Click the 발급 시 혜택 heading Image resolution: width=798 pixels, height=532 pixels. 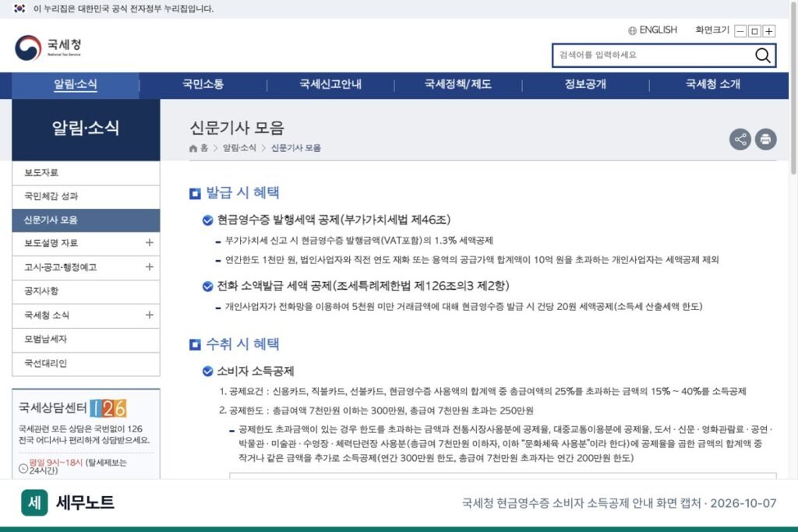coord(242,192)
